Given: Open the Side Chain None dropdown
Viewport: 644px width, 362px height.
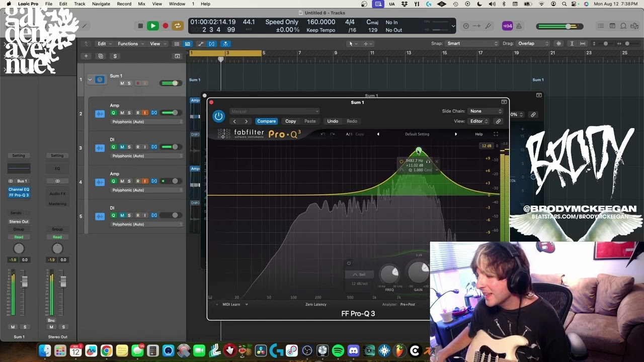Looking at the screenshot, I should pyautogui.click(x=485, y=111).
